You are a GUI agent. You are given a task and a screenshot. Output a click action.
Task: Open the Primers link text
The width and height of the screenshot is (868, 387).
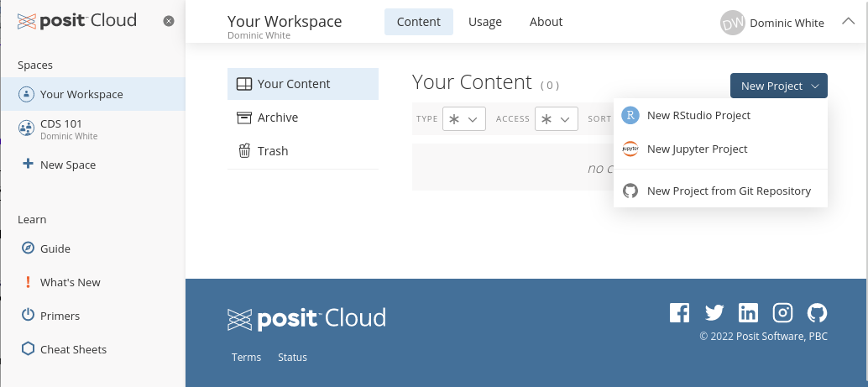coord(60,316)
